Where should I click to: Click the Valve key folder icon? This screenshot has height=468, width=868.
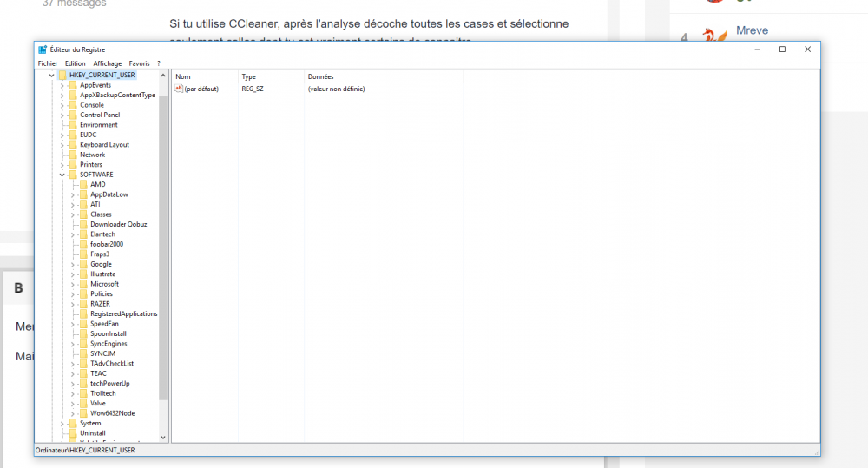(83, 403)
